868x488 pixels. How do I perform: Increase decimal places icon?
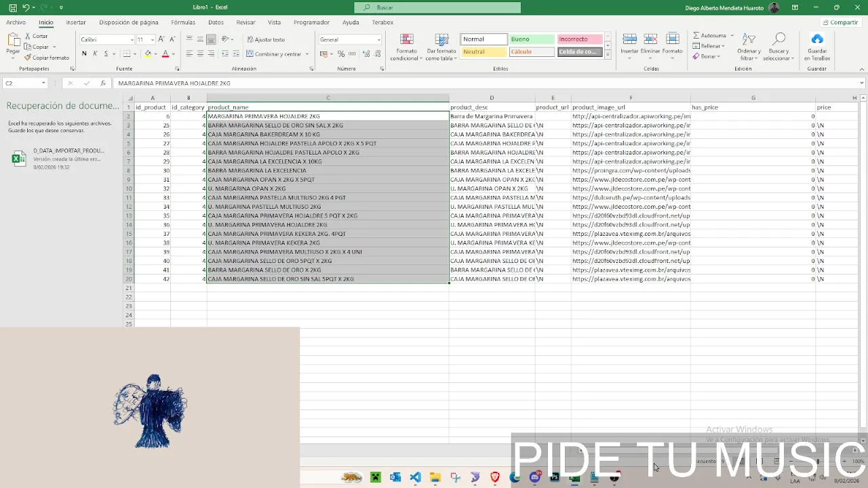[365, 54]
